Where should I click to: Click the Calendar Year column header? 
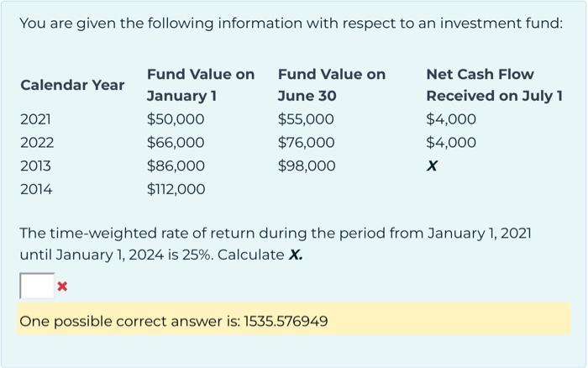72,85
